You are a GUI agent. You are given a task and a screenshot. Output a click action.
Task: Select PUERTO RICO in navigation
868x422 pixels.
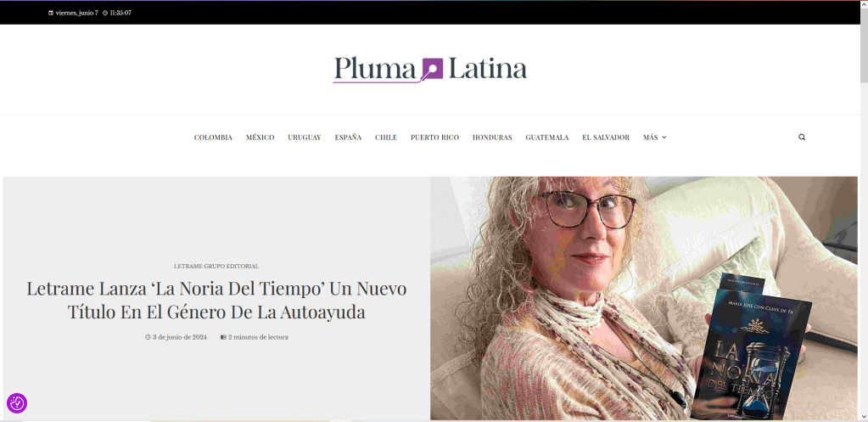tap(434, 138)
